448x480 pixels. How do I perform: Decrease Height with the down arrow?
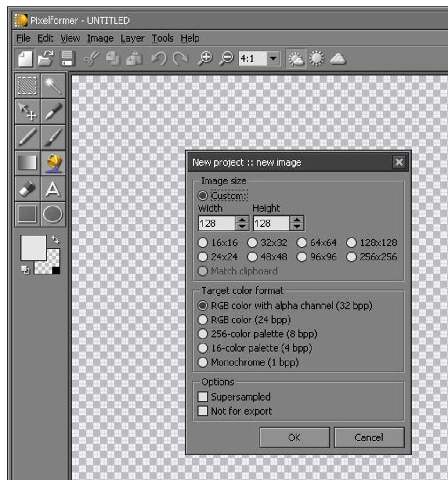[x=297, y=227]
